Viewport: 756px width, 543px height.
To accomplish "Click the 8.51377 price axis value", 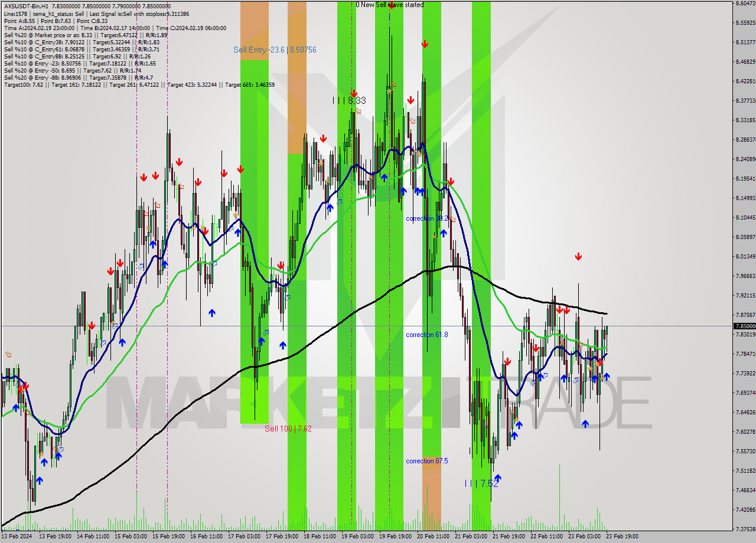I will pyautogui.click(x=745, y=42).
